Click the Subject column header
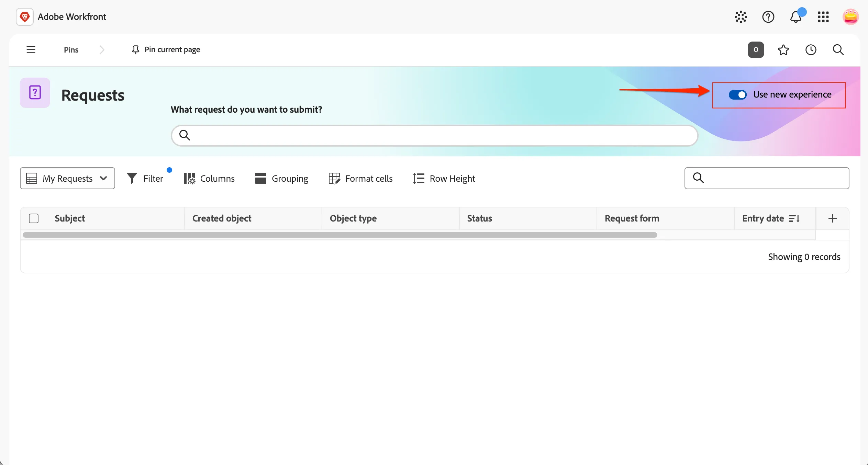The width and height of the screenshot is (868, 465). [x=70, y=218]
